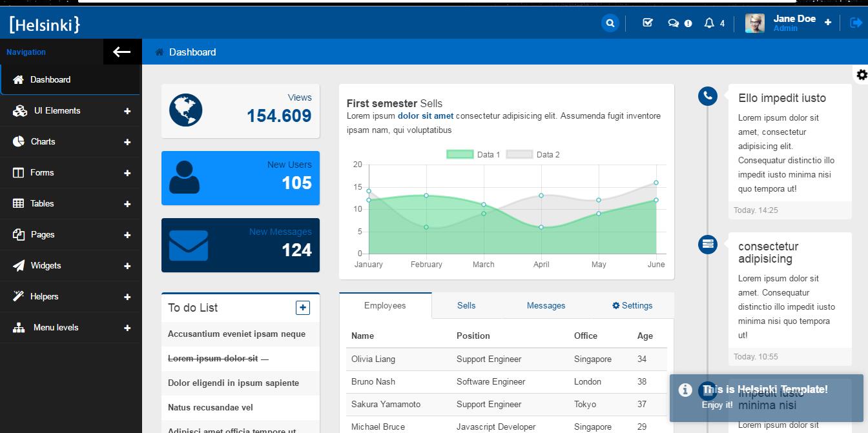Open the settings gear on right edge
Image resolution: width=868 pixels, height=433 pixels.
pyautogui.click(x=862, y=75)
